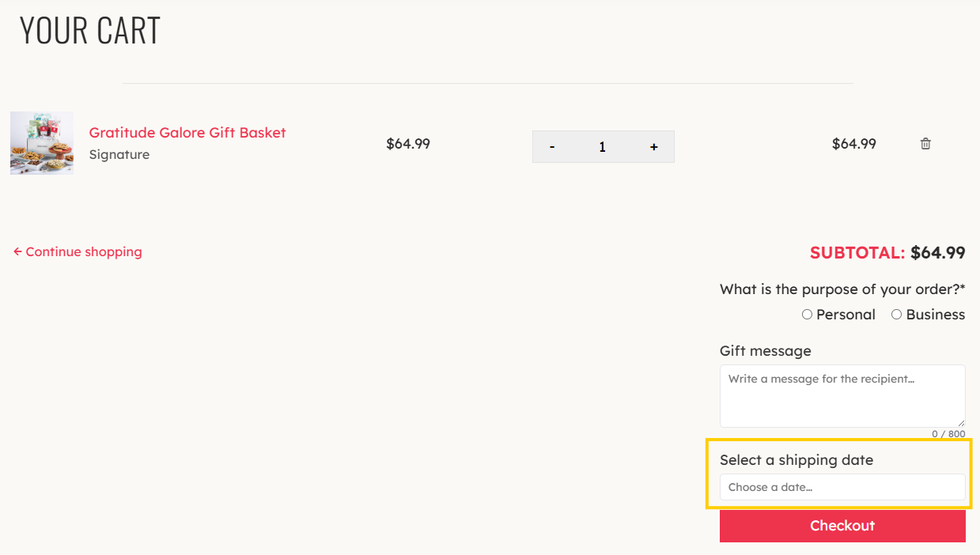Decrease quantity with the minus button
The image size is (980, 555).
click(552, 147)
